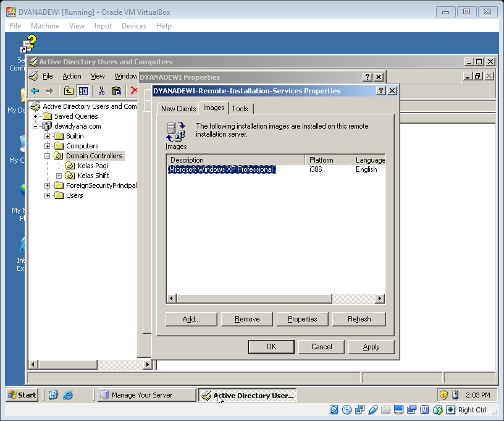Click the Add... button
The height and width of the screenshot is (421, 504).
pos(191,319)
